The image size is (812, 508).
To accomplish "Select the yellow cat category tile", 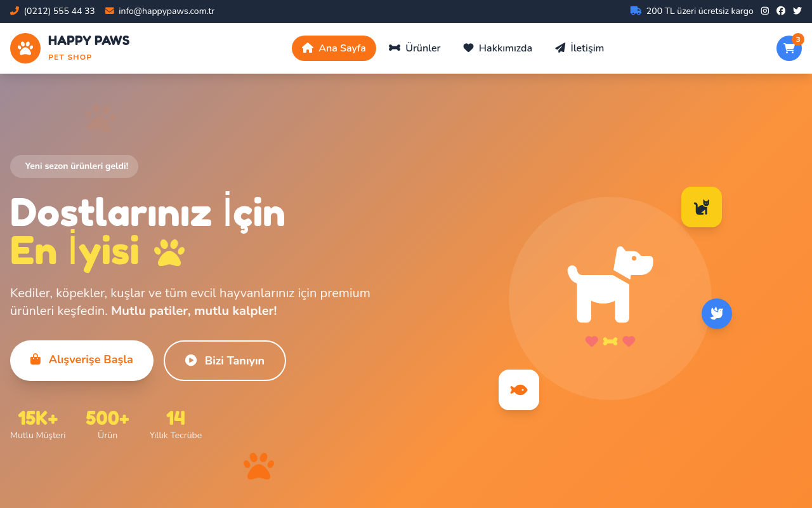I will pyautogui.click(x=702, y=207).
